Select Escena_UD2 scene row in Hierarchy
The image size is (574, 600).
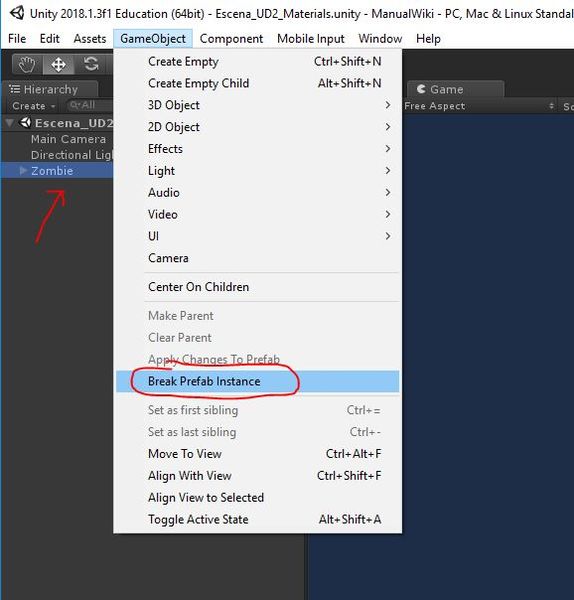[57, 123]
